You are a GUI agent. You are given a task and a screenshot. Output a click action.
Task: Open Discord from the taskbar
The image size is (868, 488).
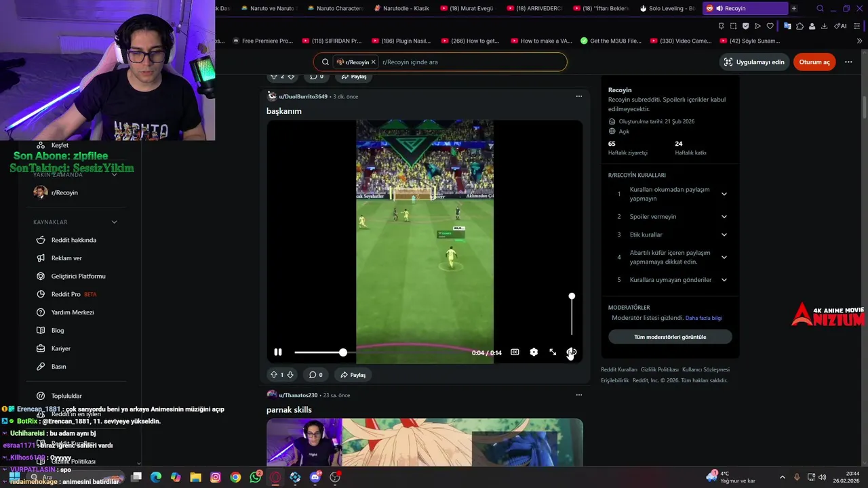pyautogui.click(x=315, y=477)
